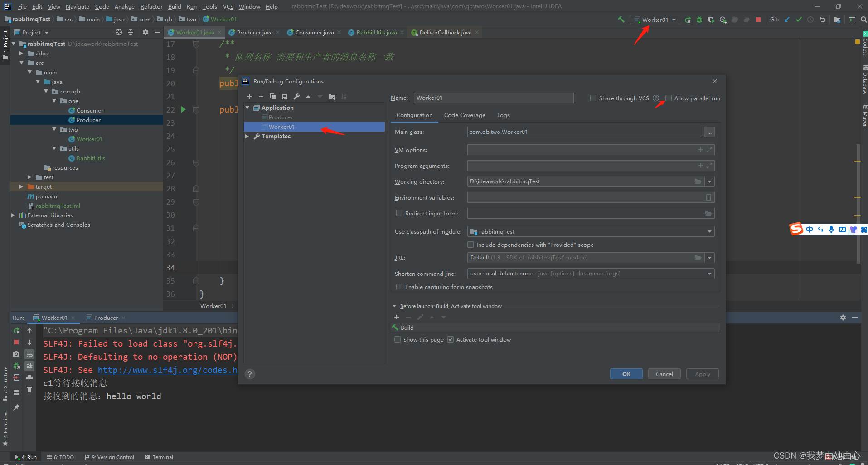Open Terminal tool window button

[x=160, y=457]
